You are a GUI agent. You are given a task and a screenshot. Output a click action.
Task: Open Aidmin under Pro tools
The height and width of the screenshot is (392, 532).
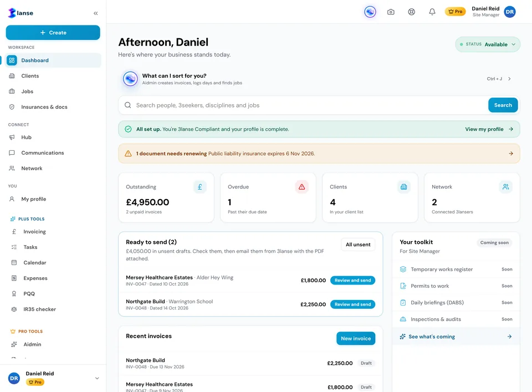53,344
